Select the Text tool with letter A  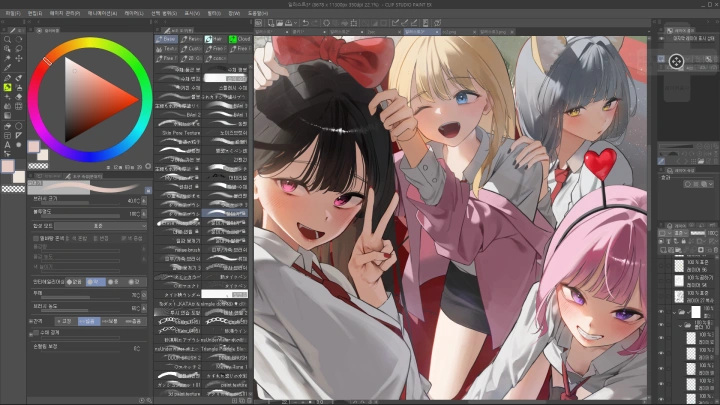(7, 145)
